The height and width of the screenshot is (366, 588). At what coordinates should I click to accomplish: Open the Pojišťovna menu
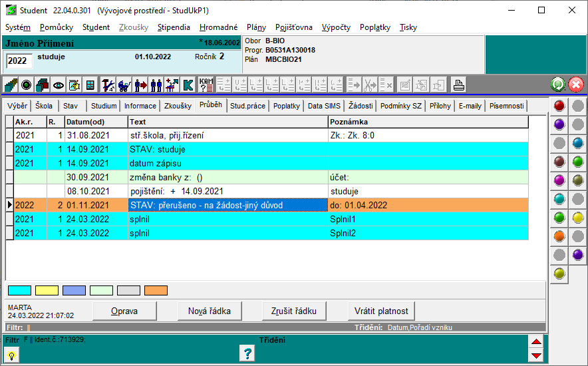click(293, 27)
